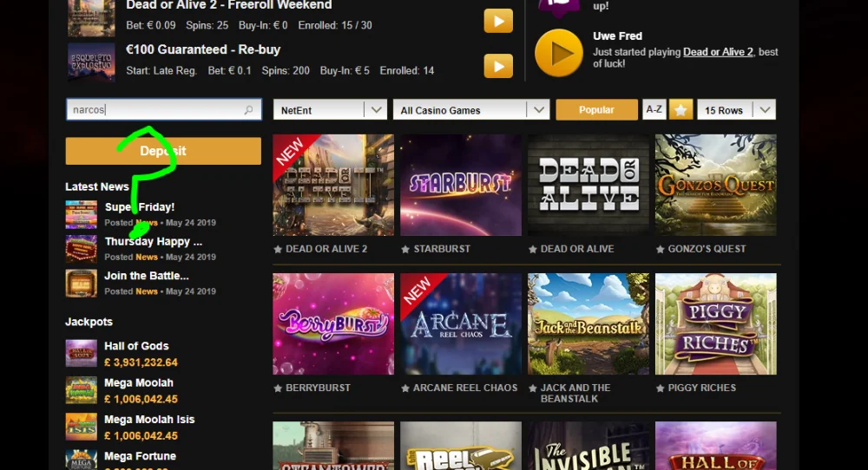
Task: Open the Arcane Reel Chaos game thumbnail
Action: pos(461,324)
